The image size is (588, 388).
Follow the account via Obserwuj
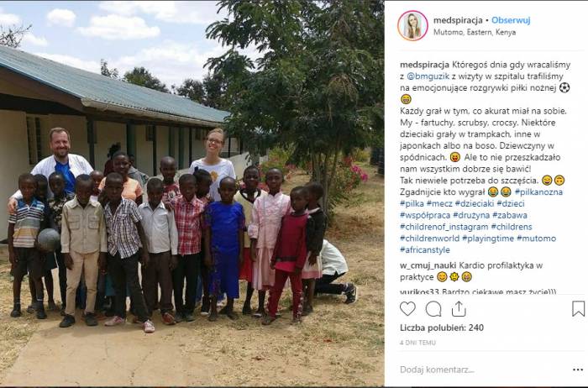511,20
